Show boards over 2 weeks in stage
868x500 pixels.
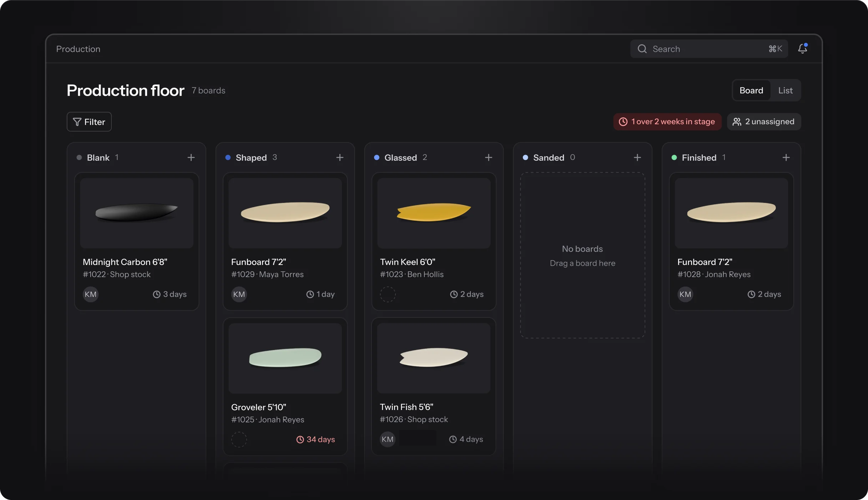(x=667, y=122)
